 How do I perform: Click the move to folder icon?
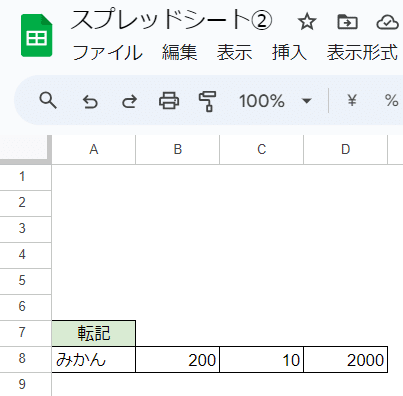pyautogui.click(x=347, y=22)
